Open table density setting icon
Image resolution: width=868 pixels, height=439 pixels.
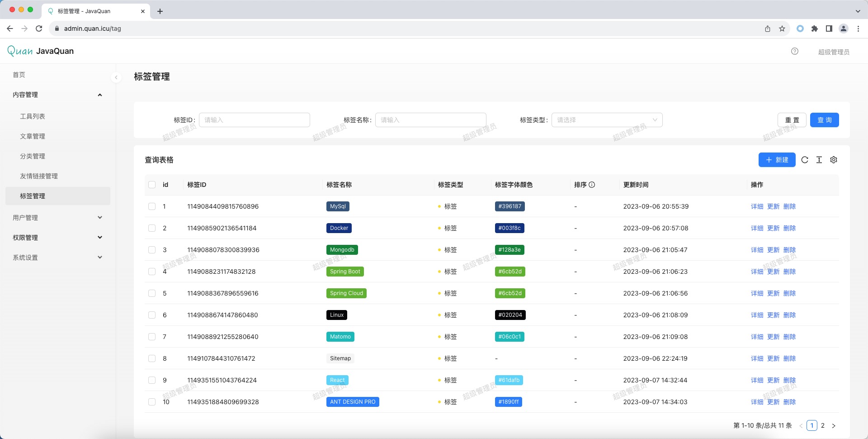click(819, 160)
